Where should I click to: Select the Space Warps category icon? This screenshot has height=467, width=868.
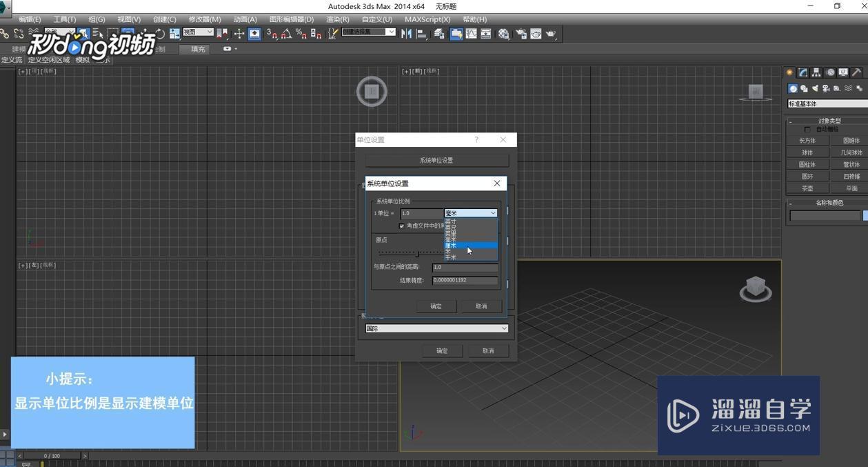coord(848,88)
